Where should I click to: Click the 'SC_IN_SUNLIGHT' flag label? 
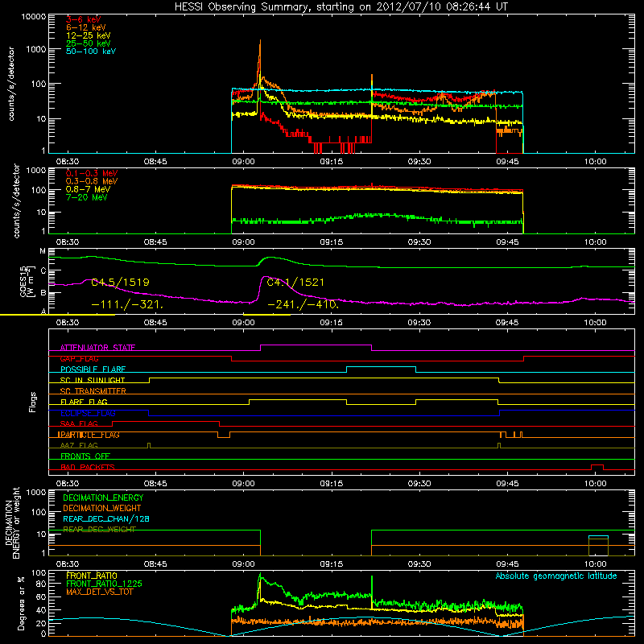pos(93,380)
